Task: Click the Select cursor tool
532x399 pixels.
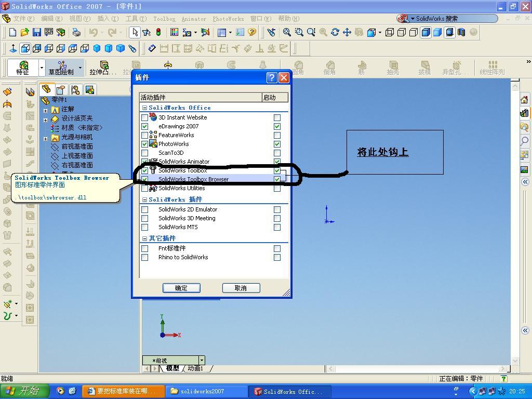Action: 135,32
